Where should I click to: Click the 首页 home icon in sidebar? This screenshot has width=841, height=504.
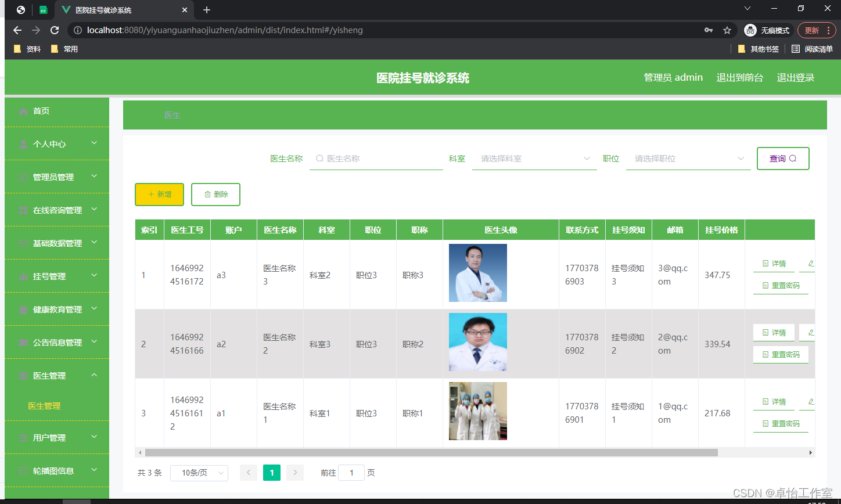(22, 110)
